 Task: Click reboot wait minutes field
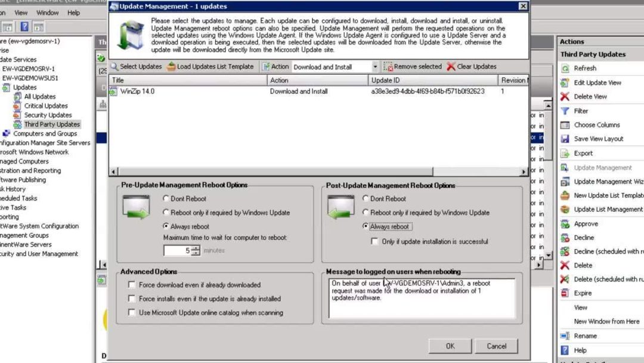coord(178,250)
